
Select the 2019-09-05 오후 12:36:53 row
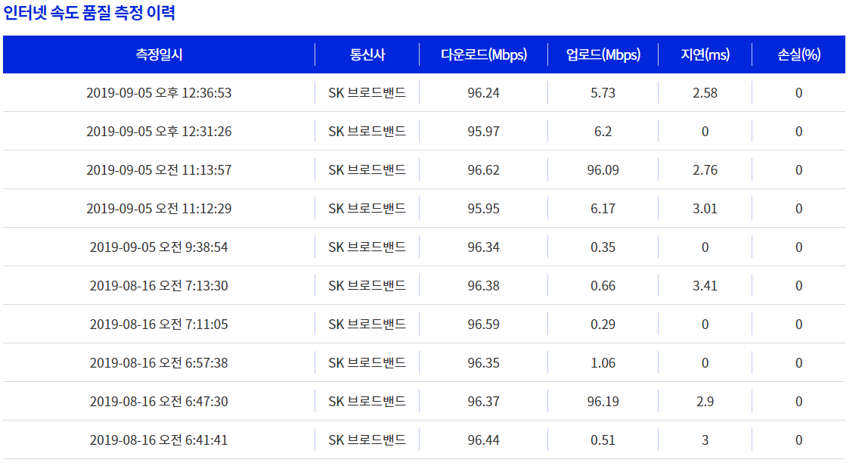tap(424, 92)
